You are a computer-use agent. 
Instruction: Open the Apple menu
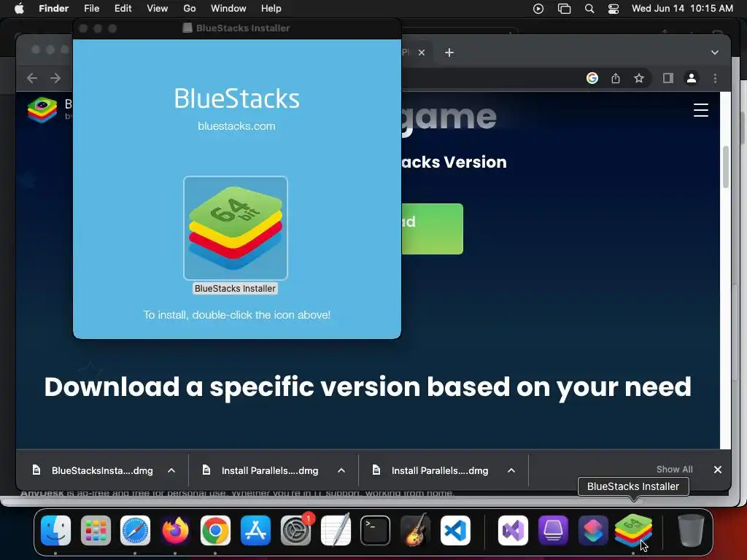pyautogui.click(x=19, y=9)
